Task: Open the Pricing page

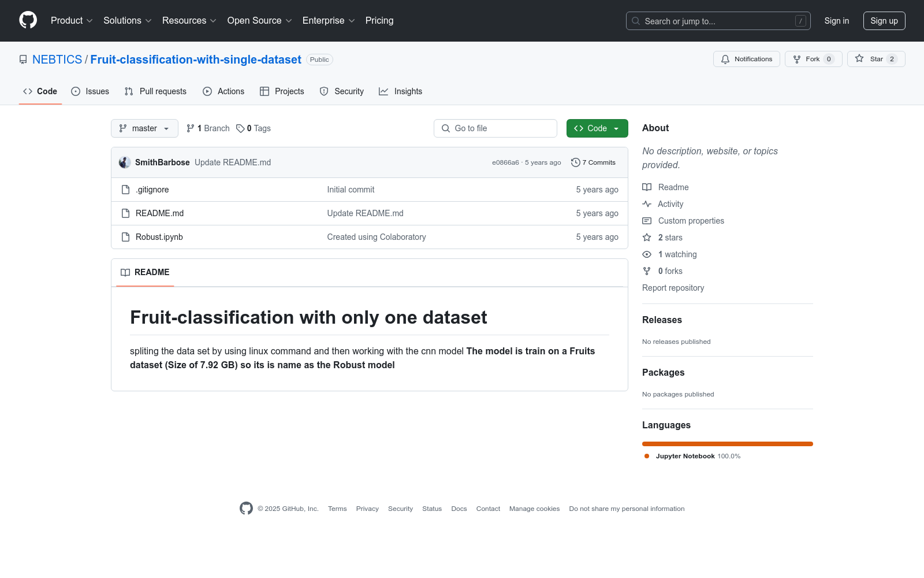Action: (379, 20)
